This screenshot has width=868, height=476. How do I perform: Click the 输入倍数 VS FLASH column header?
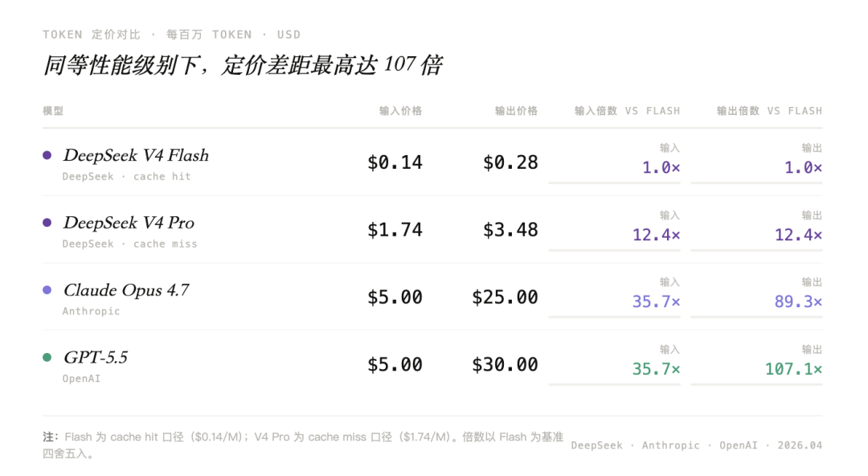click(627, 111)
